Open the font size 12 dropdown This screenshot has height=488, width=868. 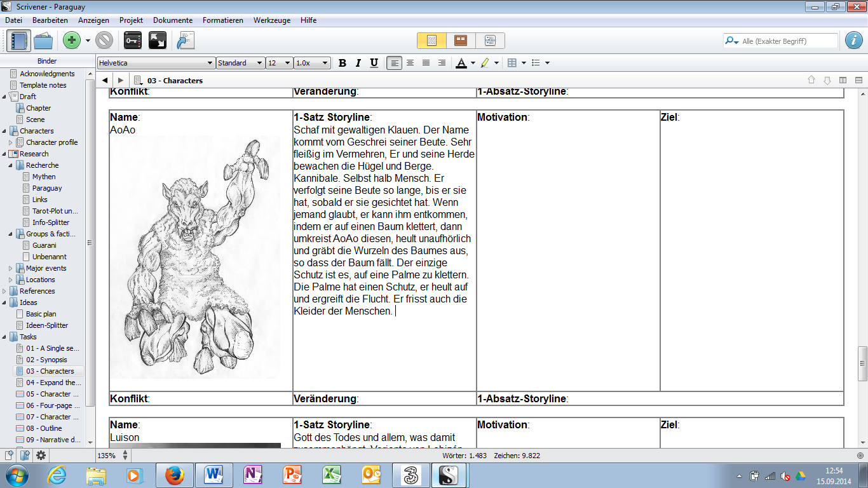click(279, 63)
